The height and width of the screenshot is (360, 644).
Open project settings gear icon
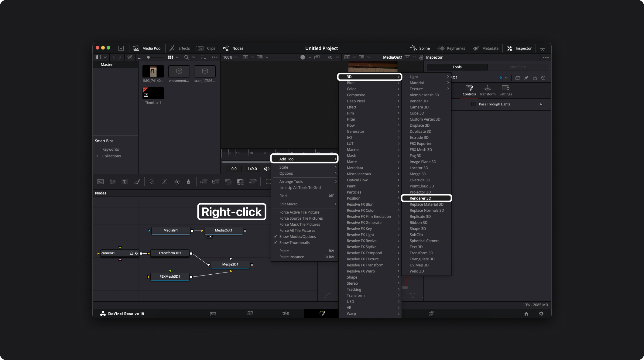tap(541, 314)
